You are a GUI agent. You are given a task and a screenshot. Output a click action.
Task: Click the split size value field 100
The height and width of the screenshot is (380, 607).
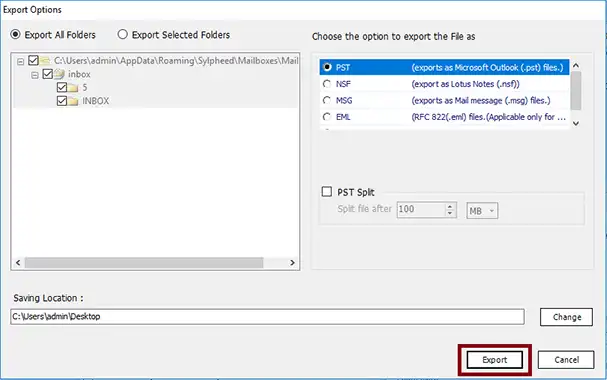click(421, 210)
